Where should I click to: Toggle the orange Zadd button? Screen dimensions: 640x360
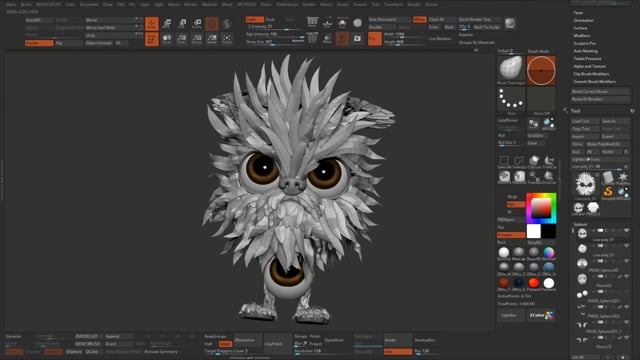coord(254,19)
